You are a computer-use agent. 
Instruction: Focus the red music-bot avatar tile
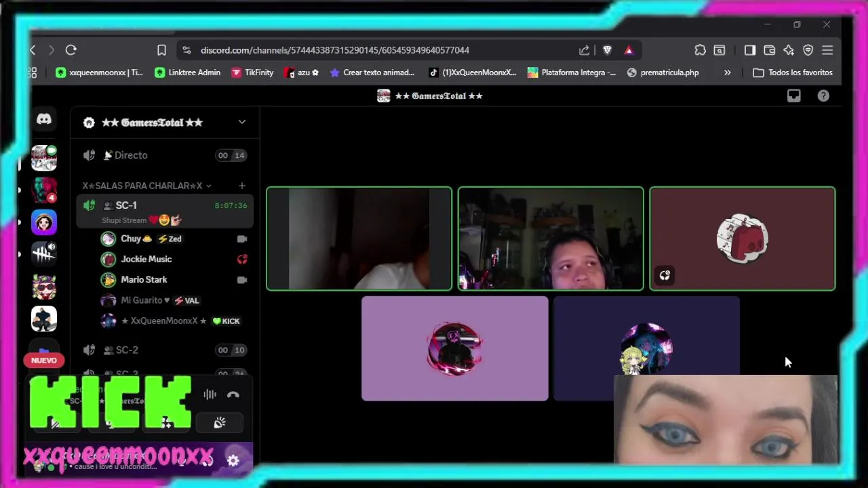743,239
